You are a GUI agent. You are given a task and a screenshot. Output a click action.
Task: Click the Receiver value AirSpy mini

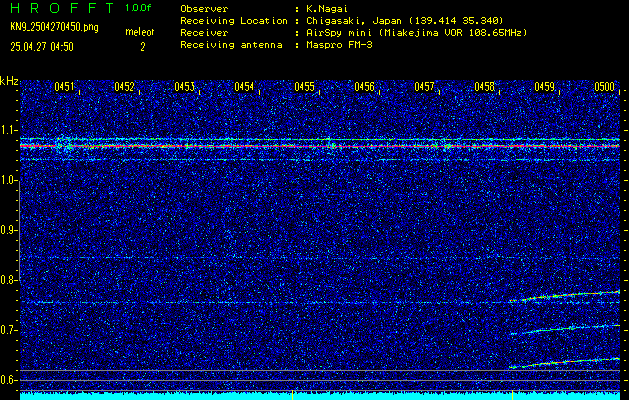tap(417, 33)
